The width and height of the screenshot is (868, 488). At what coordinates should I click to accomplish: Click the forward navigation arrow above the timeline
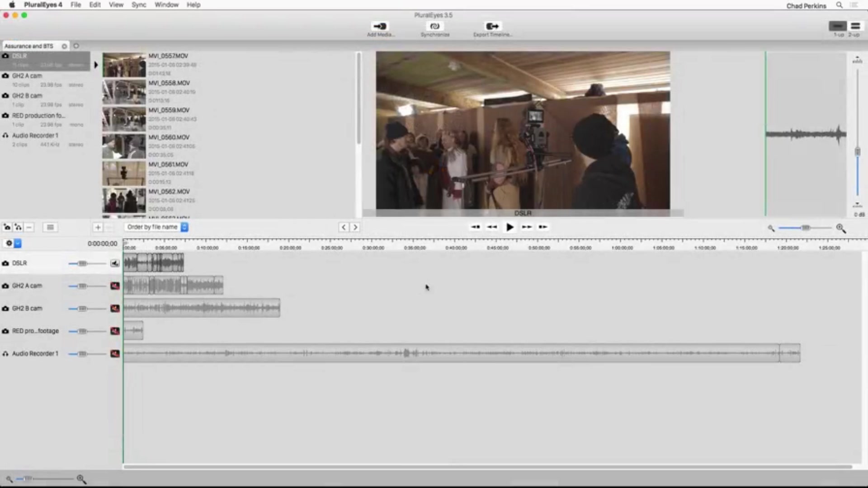click(x=355, y=227)
